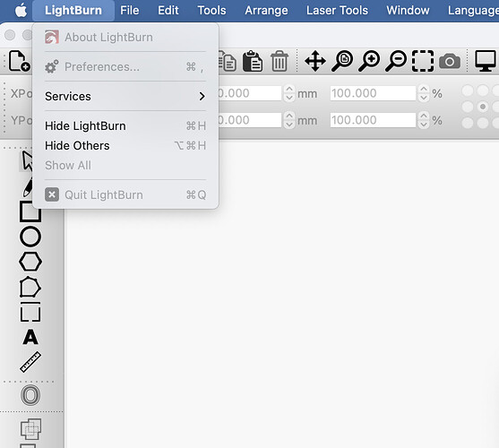The height and width of the screenshot is (448, 499).
Task: Select the Tabs bracket tool
Action: pos(30,312)
